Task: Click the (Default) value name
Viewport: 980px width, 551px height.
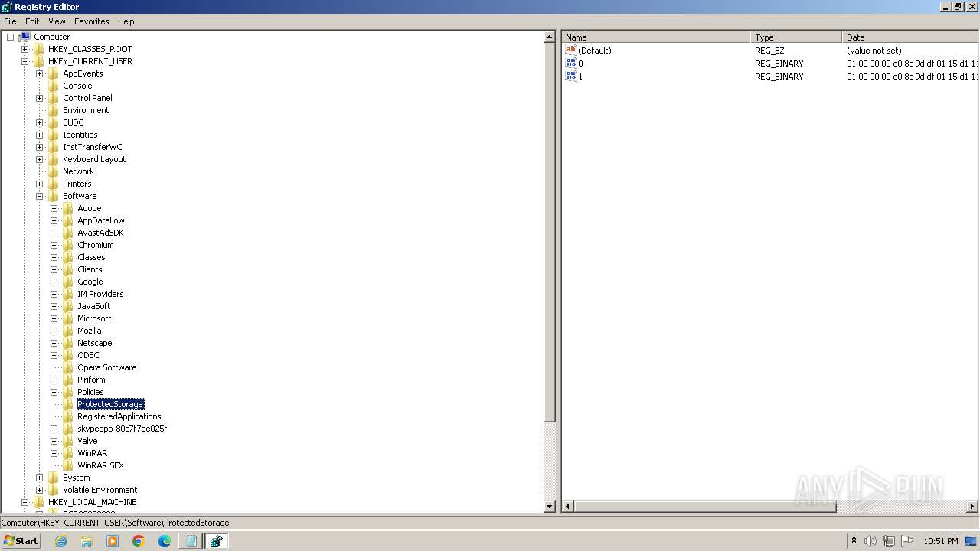Action: click(x=595, y=51)
